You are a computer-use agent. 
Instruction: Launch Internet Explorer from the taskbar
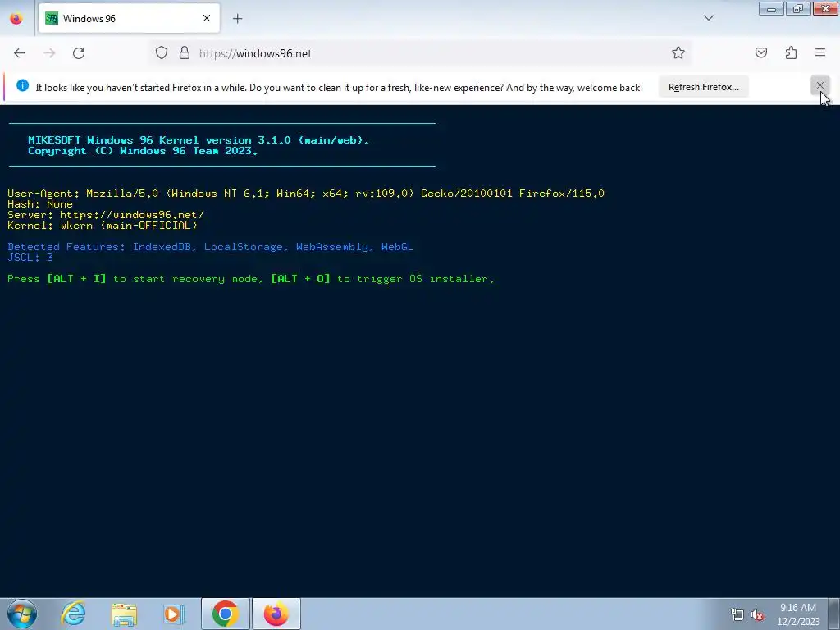[x=73, y=614]
